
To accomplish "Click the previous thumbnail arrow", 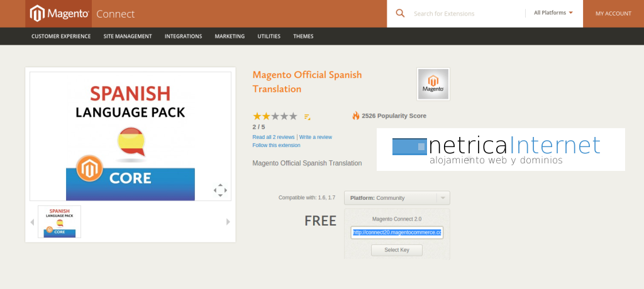I will click(32, 222).
